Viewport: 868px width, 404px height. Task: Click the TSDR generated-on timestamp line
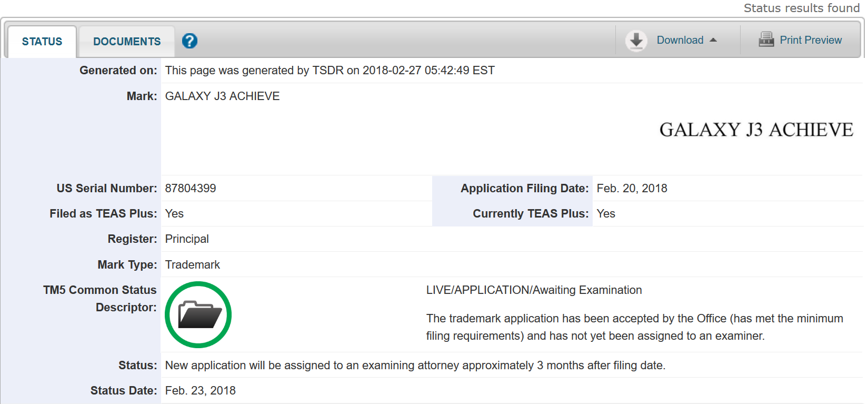(x=330, y=71)
